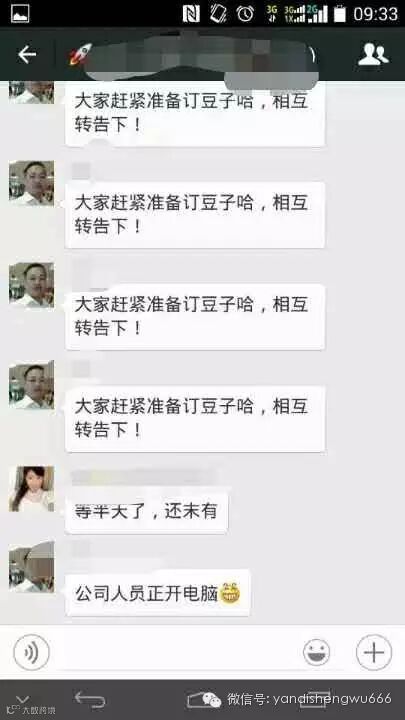Tap the message '公司人员正开电脑'
This screenshot has height=720, width=405.
click(158, 594)
